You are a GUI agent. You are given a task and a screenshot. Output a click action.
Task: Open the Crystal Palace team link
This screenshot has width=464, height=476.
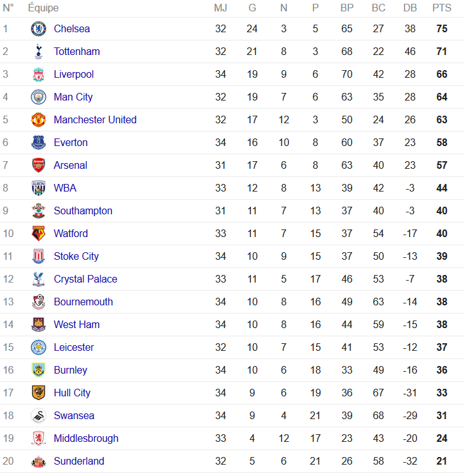point(85,279)
